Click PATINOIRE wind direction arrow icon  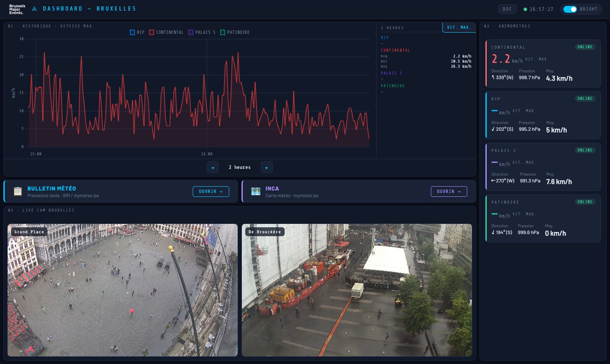click(493, 232)
